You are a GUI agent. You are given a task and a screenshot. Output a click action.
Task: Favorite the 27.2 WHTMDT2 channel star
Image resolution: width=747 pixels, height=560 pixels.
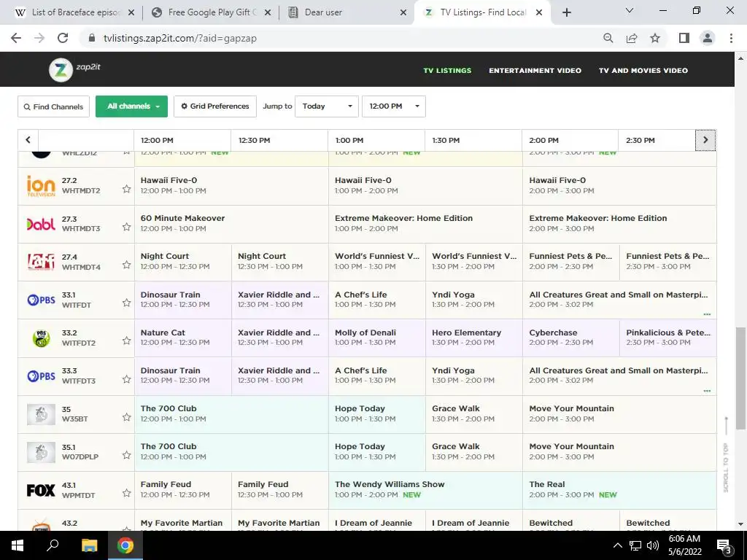point(126,189)
